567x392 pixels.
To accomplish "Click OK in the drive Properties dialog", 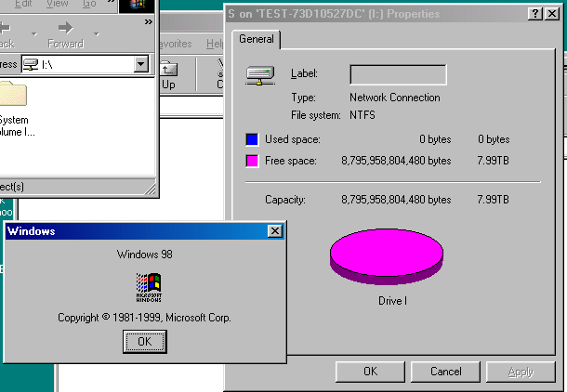I will point(370,372).
